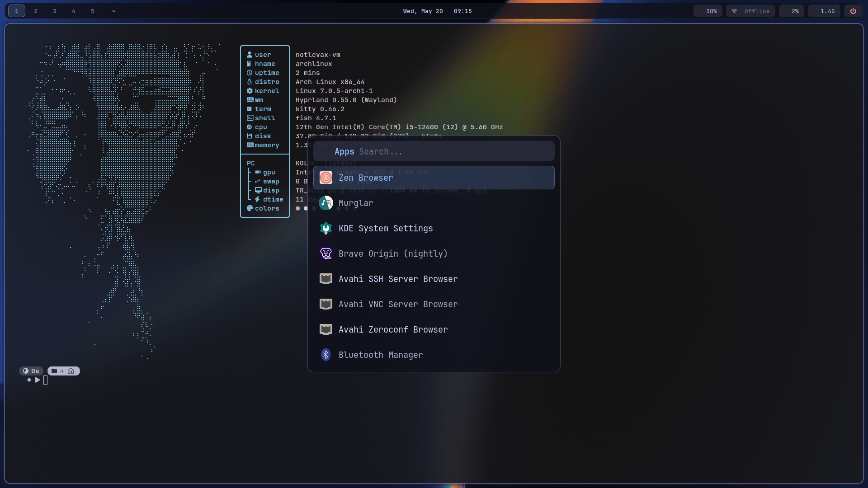Click the distro penguin icon in the terminal
Screen dimensions: 868x488
[250, 82]
